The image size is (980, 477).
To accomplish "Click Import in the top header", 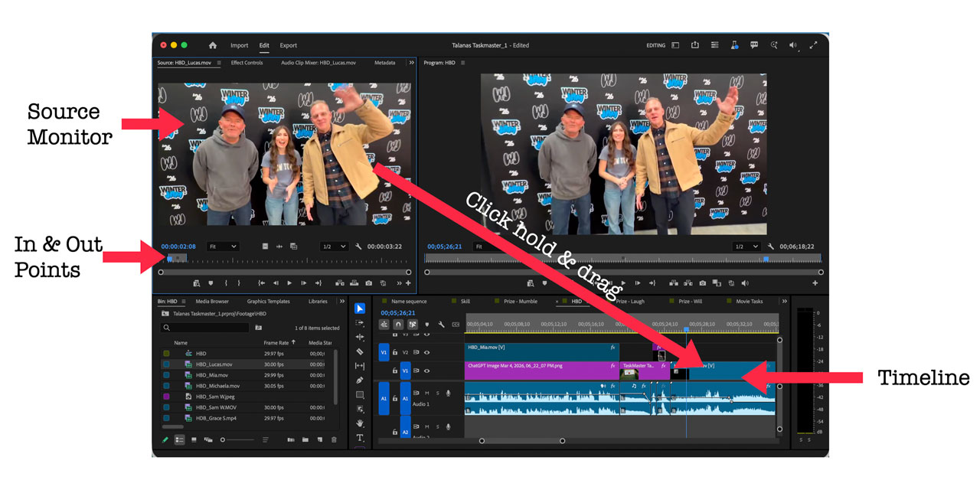I will (240, 45).
